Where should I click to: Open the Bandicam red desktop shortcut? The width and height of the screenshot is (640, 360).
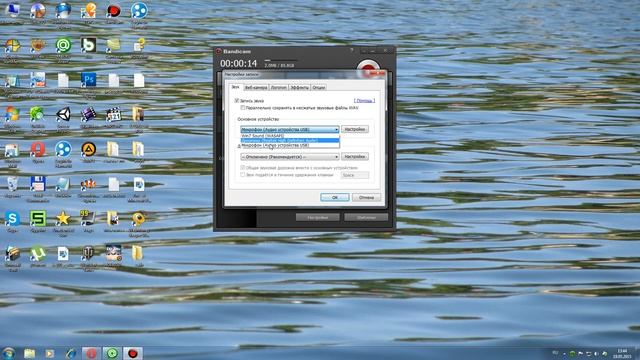(113, 10)
